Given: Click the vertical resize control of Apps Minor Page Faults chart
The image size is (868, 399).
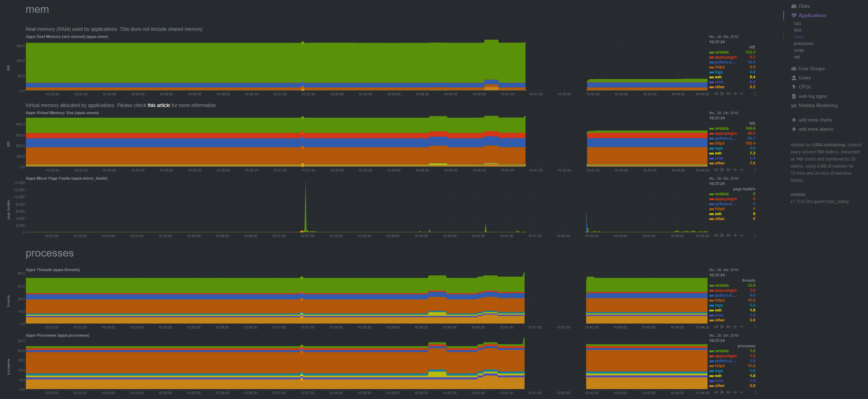Looking at the screenshot, I should 755,235.
